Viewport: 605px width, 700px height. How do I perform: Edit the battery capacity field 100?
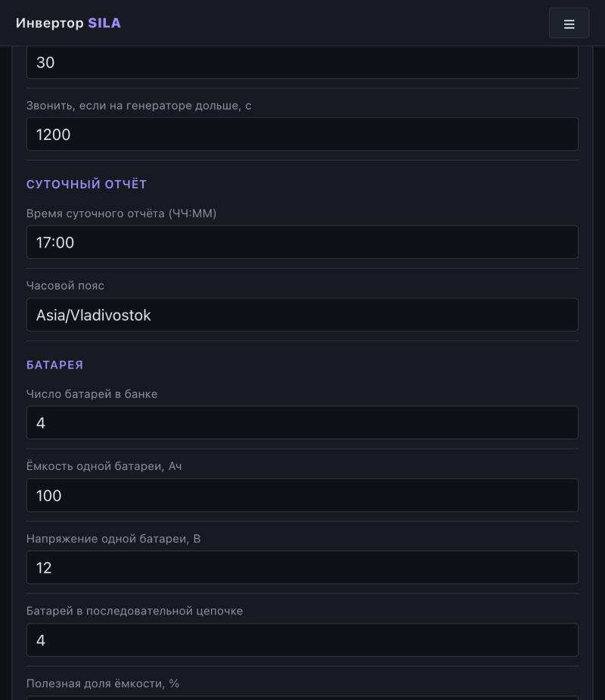pos(302,495)
